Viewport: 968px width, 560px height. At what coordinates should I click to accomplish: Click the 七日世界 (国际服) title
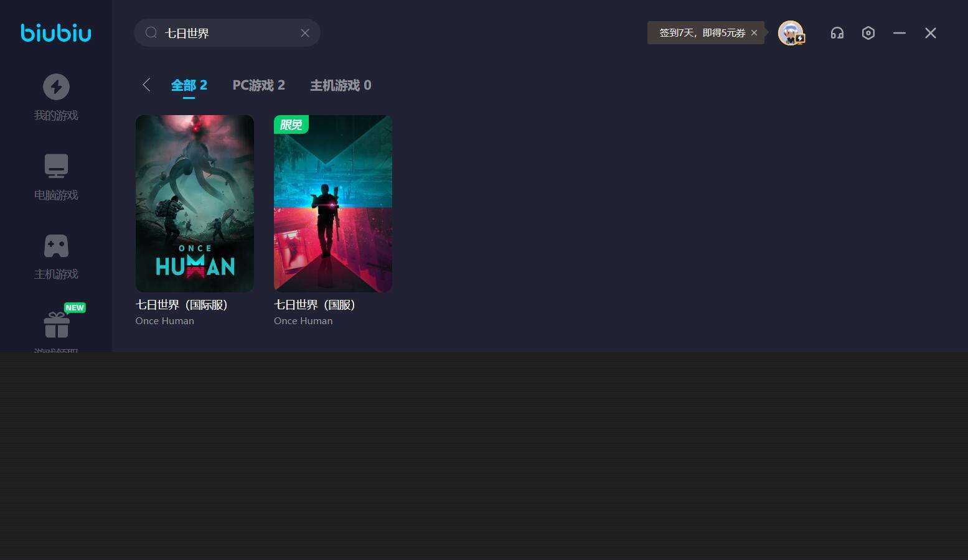coord(182,305)
